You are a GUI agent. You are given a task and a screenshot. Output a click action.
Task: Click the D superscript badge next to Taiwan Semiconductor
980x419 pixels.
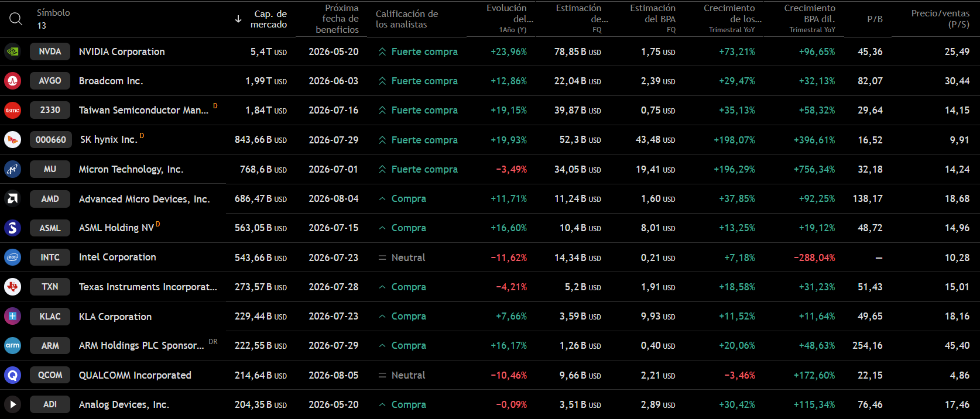pyautogui.click(x=215, y=106)
